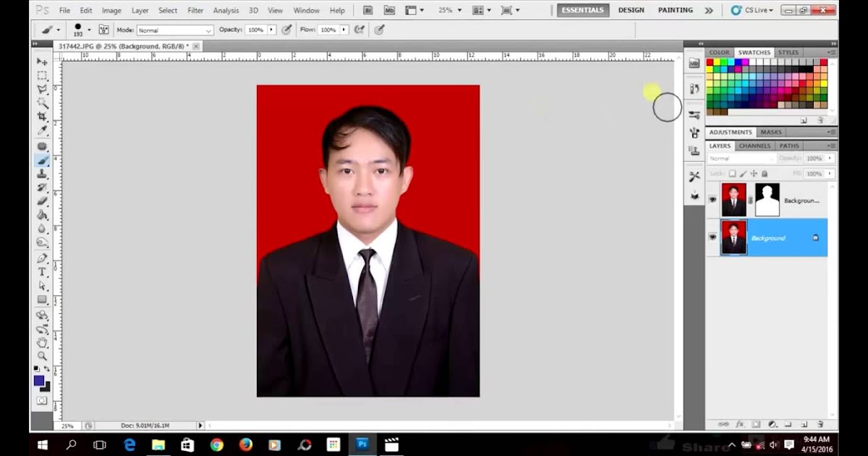Select the Horizontal Type tool
This screenshot has width=868, height=456.
[x=42, y=272]
